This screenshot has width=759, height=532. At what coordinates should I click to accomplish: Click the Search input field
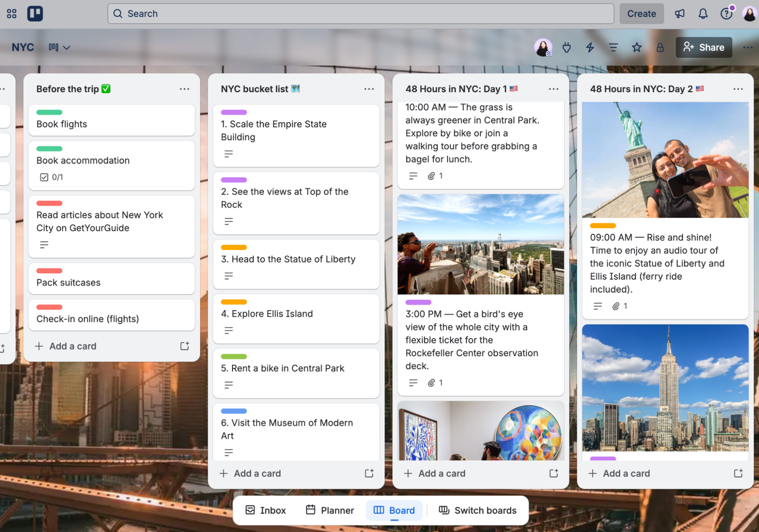(x=360, y=13)
